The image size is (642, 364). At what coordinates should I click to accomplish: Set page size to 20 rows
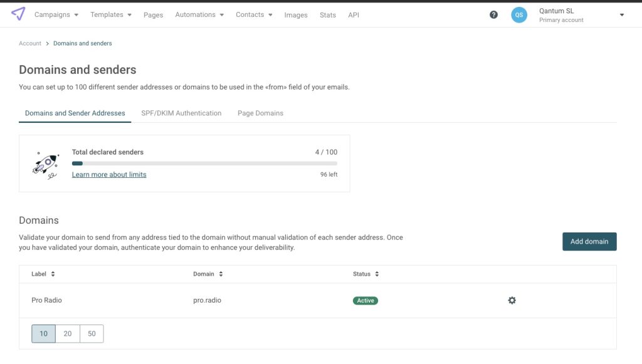(68, 334)
